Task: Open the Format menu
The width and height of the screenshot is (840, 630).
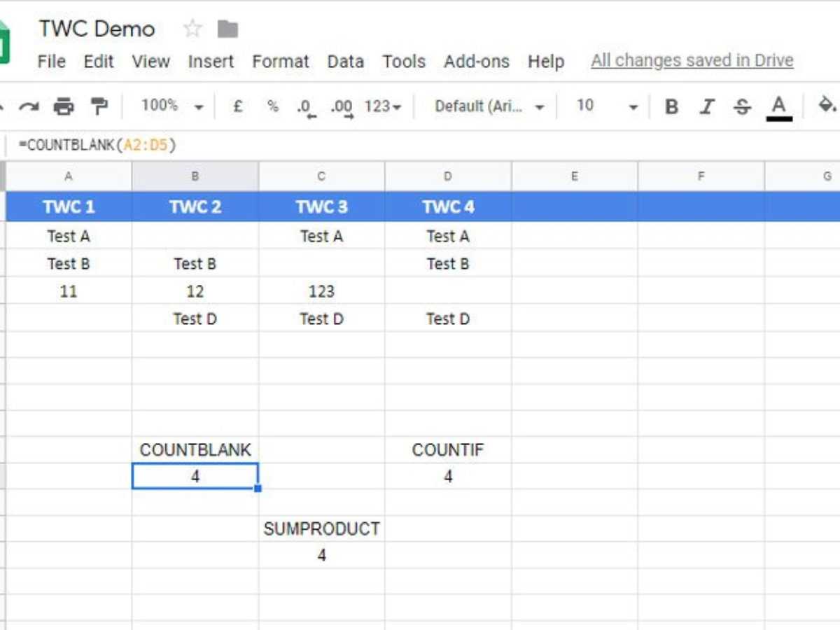Action: point(281,62)
